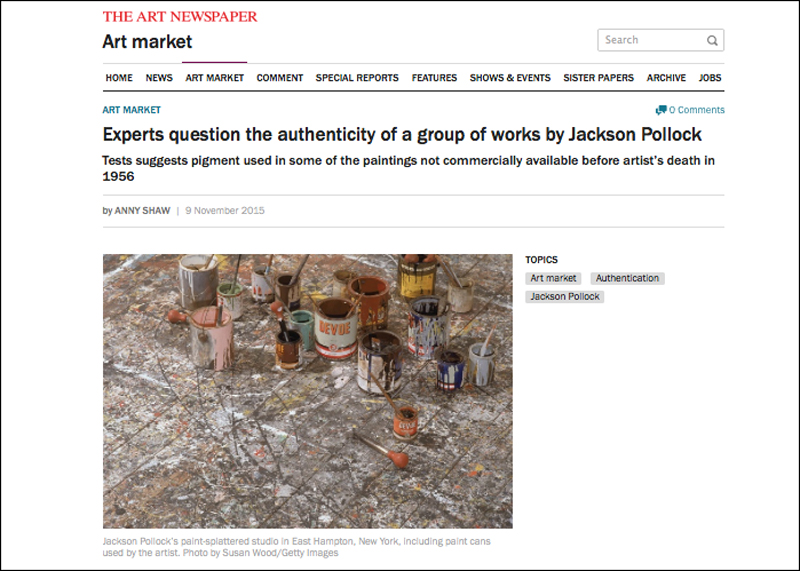The height and width of the screenshot is (571, 800).
Task: Click the search magnifier icon
Action: point(712,40)
